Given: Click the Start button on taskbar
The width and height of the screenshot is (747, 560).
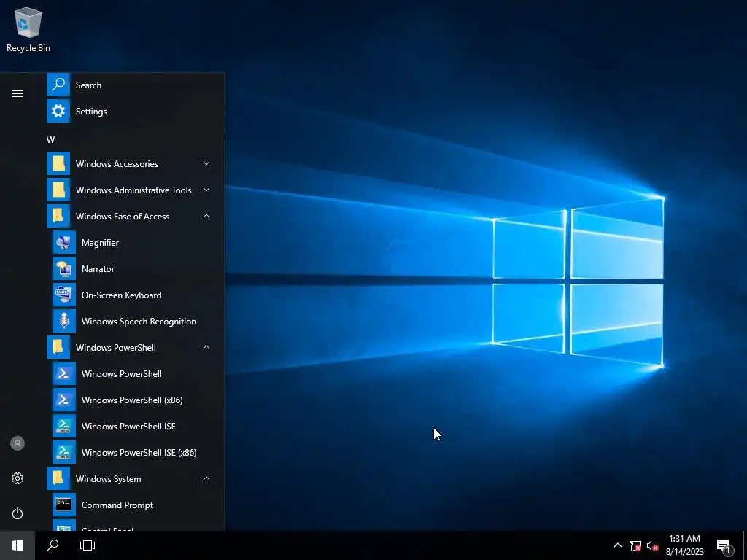Looking at the screenshot, I should pyautogui.click(x=18, y=545).
